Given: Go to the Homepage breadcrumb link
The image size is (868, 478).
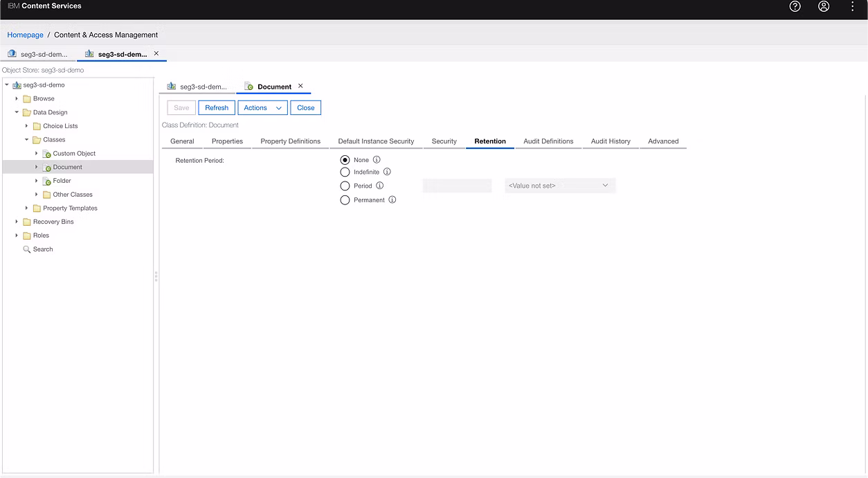Looking at the screenshot, I should pyautogui.click(x=25, y=35).
